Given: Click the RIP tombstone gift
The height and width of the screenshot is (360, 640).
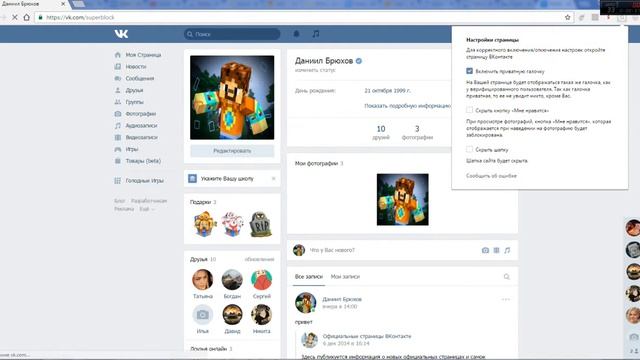Looking at the screenshot, I should click(x=261, y=224).
